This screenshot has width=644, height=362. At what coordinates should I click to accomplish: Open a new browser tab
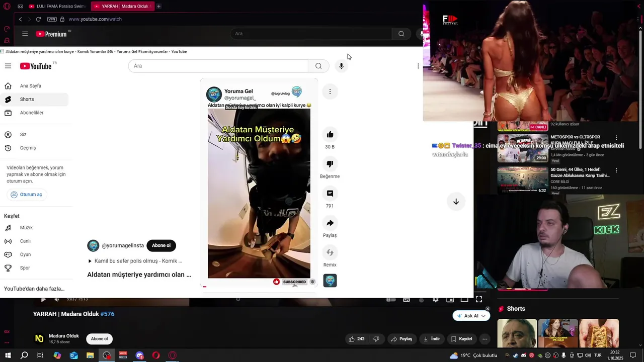point(158,6)
